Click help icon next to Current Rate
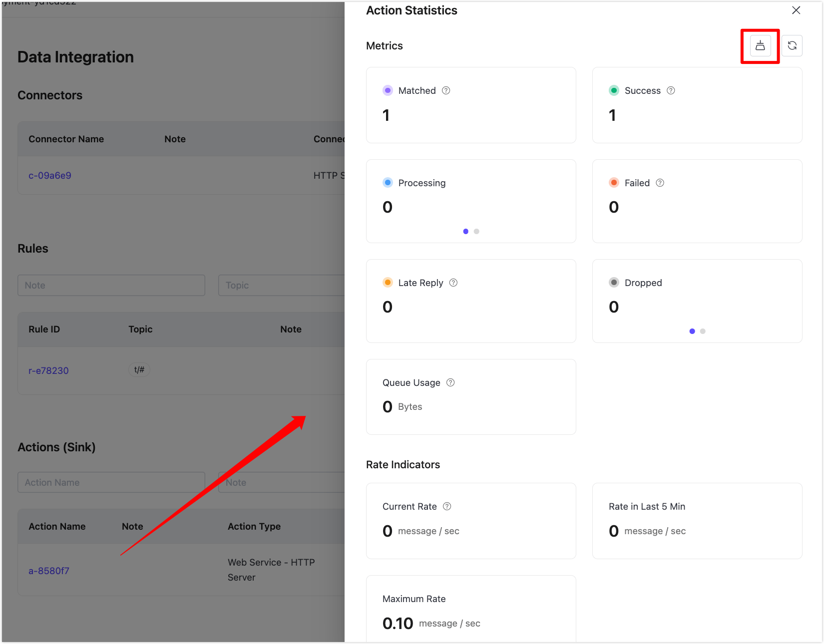This screenshot has width=824, height=644. 447,506
